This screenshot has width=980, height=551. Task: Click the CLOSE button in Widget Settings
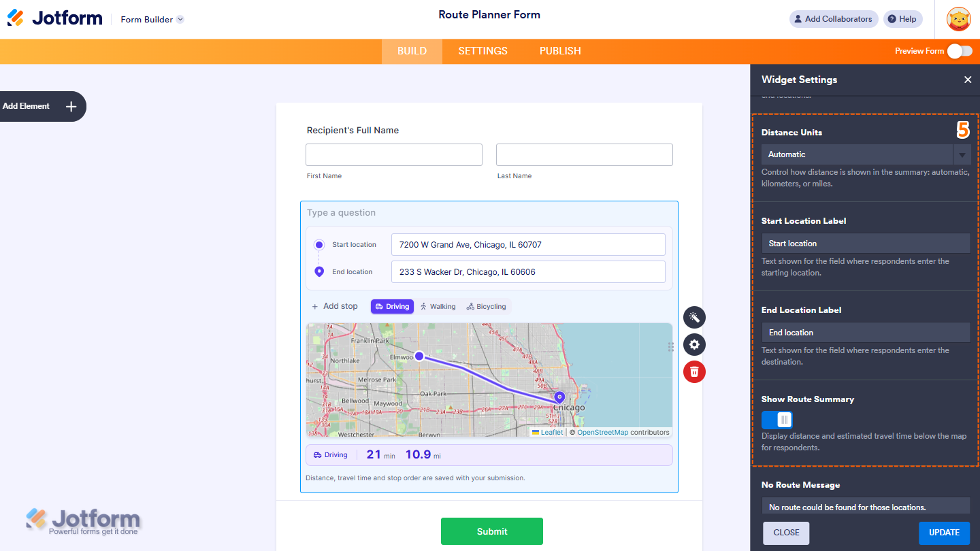[786, 533]
